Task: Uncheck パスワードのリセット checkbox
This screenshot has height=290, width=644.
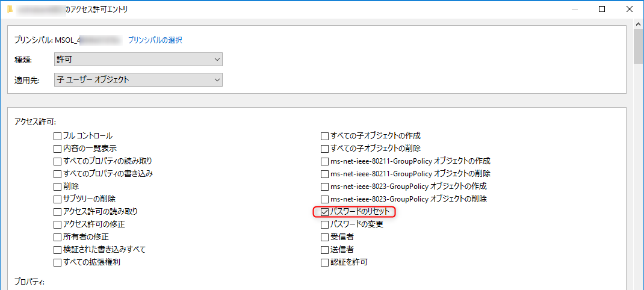Action: click(x=324, y=212)
